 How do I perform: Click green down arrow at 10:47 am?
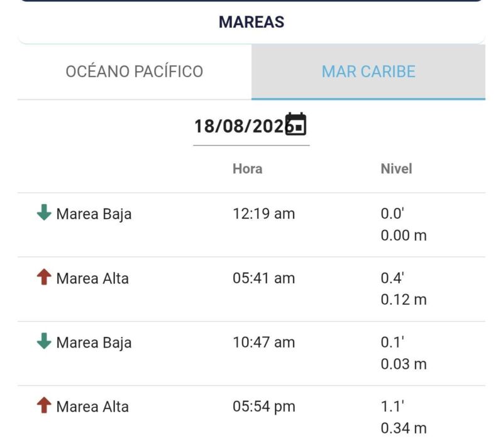(x=44, y=341)
